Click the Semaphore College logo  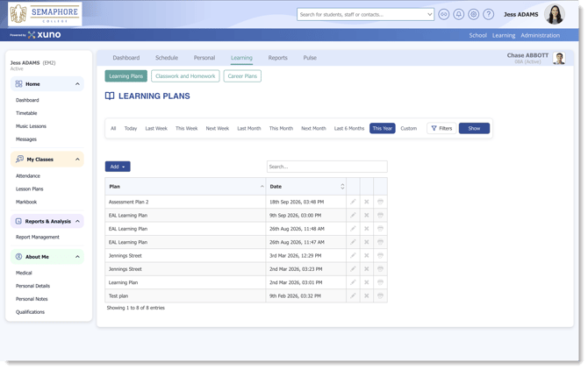[45, 14]
